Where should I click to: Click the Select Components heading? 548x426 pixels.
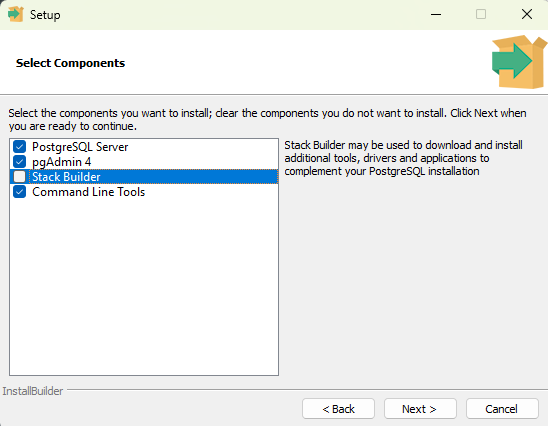[x=70, y=63]
